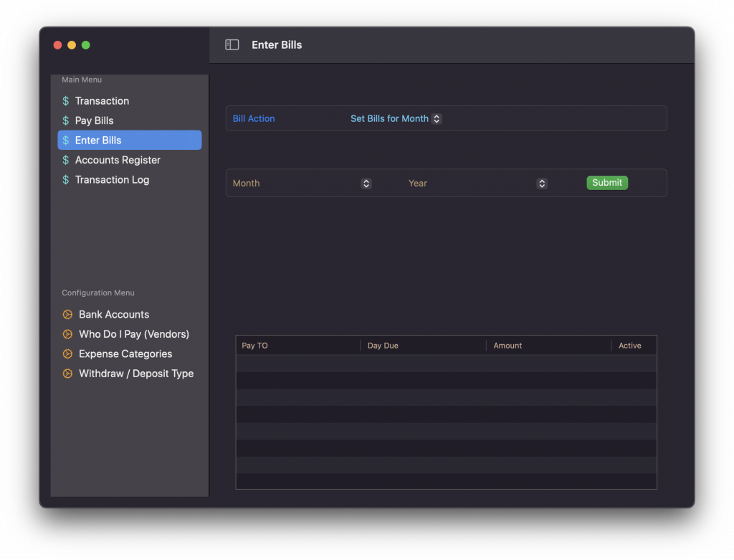
Task: Go to Who Do I Pay (Vendors)
Action: coord(133,334)
